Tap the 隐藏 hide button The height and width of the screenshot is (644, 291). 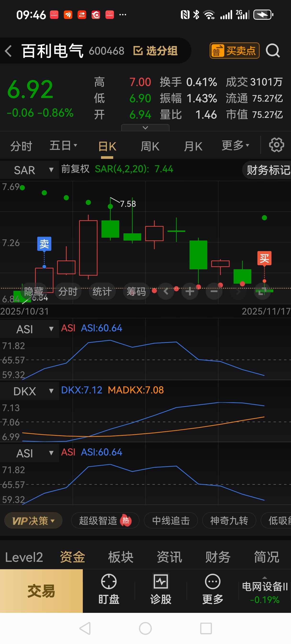coord(34,291)
